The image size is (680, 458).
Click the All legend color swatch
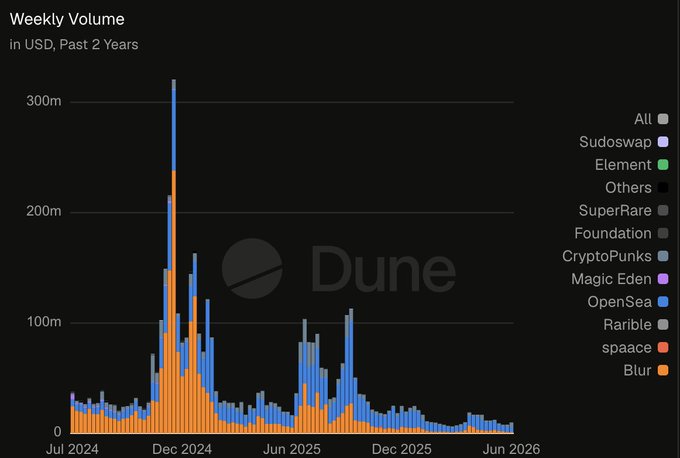663,119
